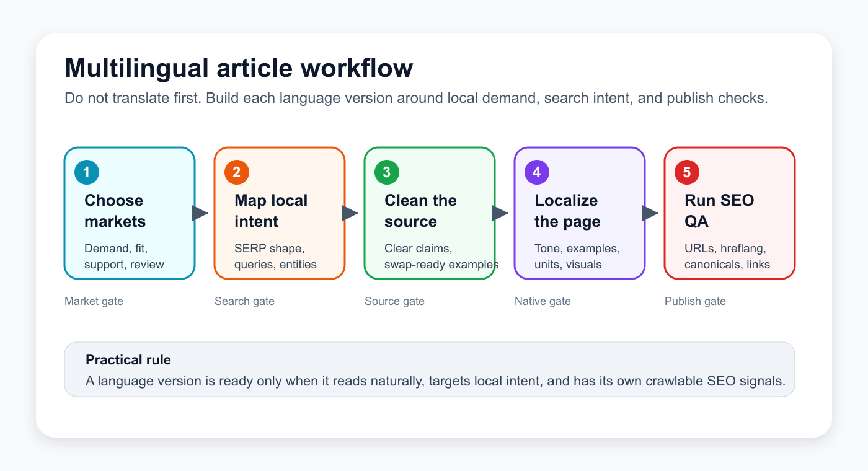Click "Clear claims, swap-ready examples" description

(x=441, y=257)
